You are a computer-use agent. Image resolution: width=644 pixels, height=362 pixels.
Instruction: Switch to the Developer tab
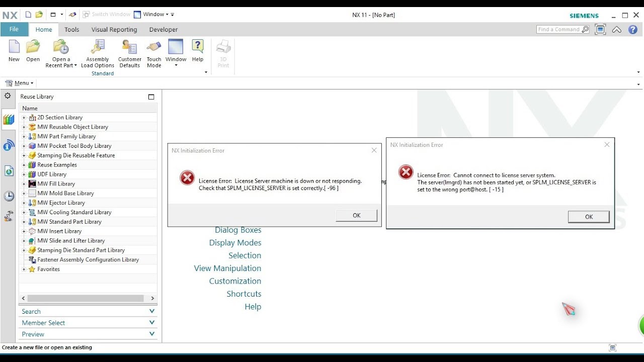pos(164,30)
